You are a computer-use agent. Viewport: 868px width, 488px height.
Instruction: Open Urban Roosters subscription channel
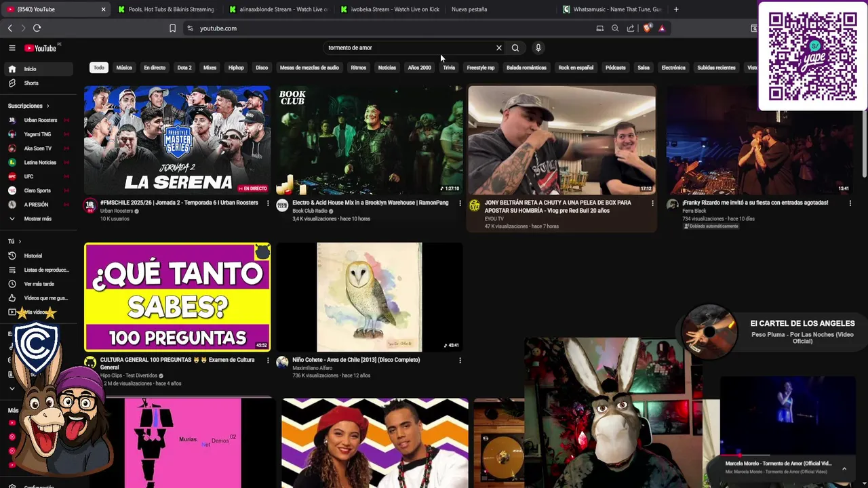(39, 120)
